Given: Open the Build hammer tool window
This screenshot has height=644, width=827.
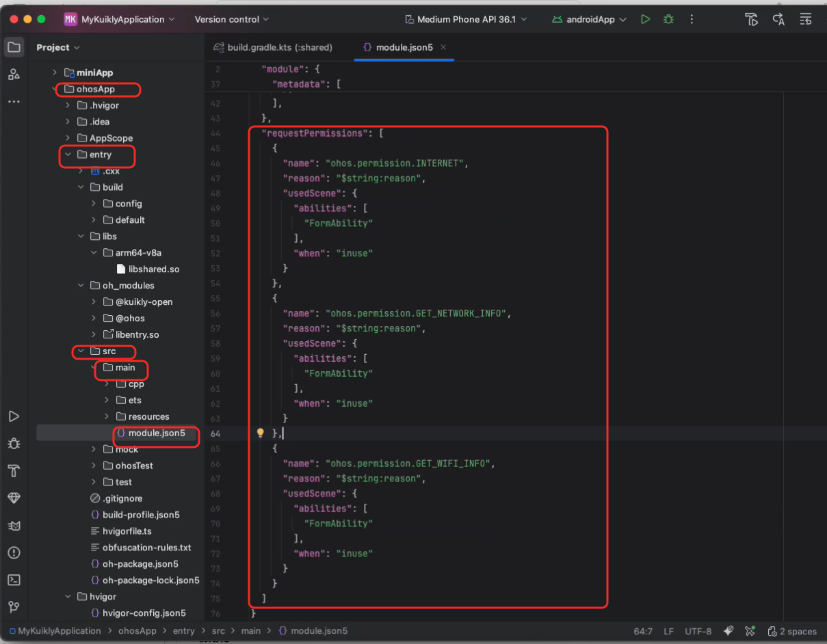Looking at the screenshot, I should (14, 471).
